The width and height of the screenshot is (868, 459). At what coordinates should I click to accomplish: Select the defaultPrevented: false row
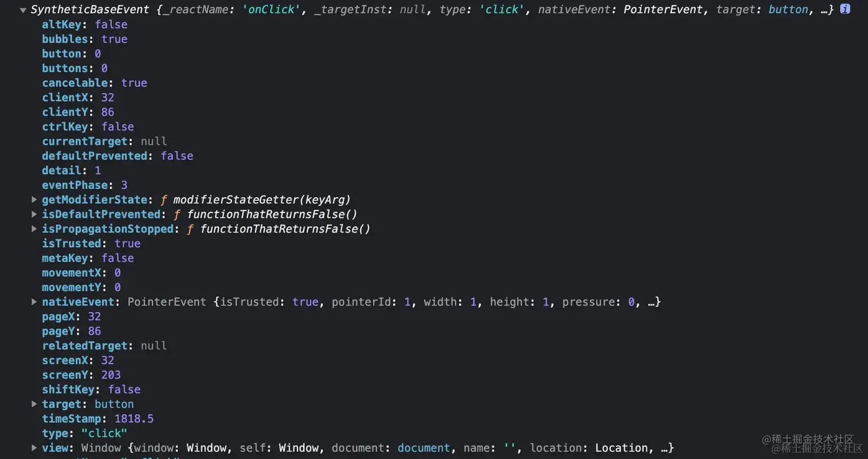118,156
